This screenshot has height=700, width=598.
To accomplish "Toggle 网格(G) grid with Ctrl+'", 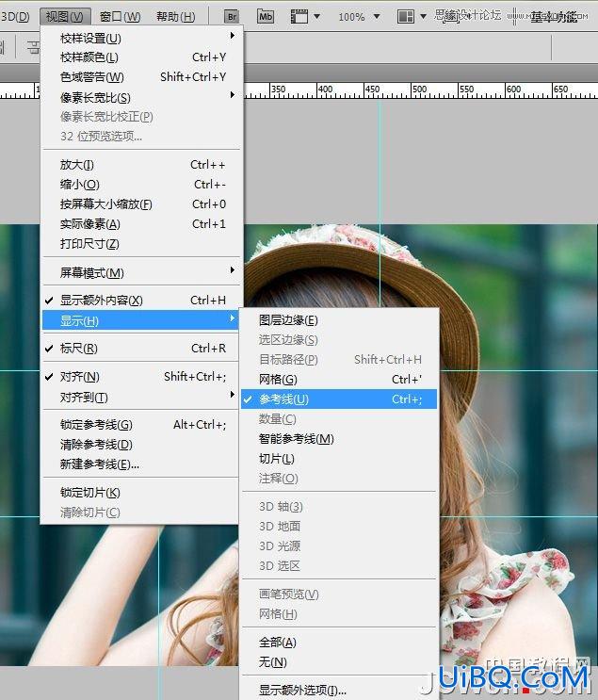I will coord(339,380).
